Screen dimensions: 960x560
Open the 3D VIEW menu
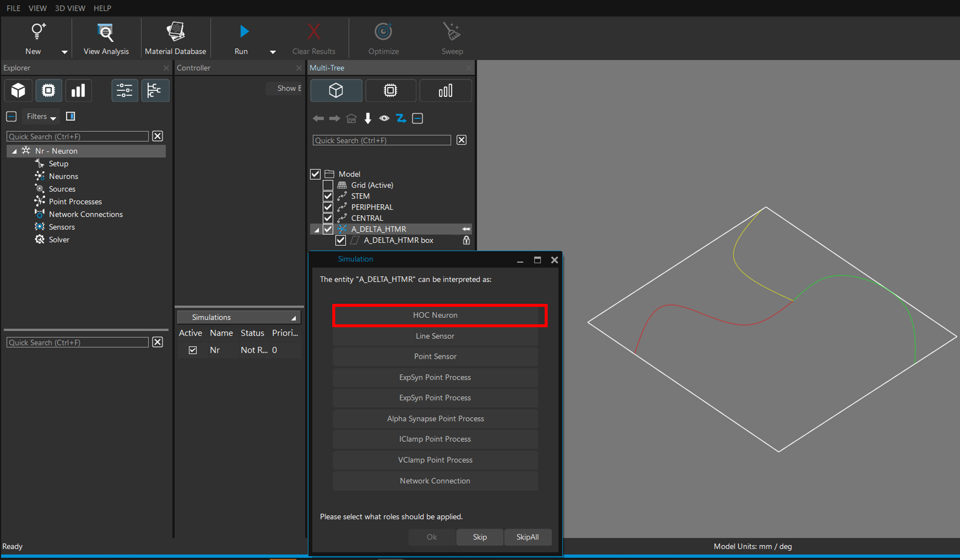click(70, 8)
